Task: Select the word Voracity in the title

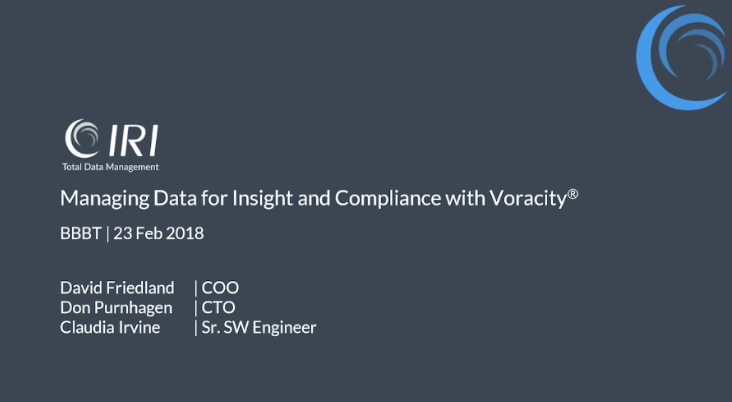Action: point(528,198)
